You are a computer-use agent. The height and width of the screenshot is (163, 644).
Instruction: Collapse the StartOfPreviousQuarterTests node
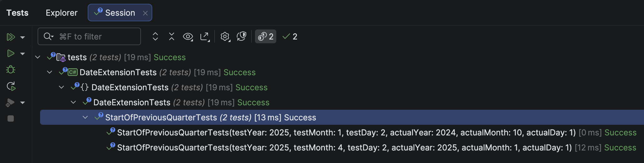click(x=85, y=117)
